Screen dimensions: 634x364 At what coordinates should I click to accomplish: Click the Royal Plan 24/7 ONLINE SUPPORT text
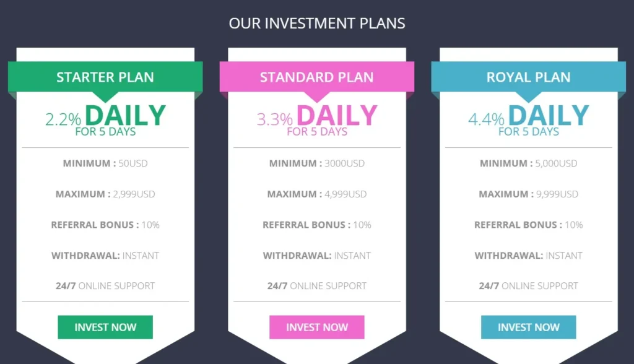(528, 285)
